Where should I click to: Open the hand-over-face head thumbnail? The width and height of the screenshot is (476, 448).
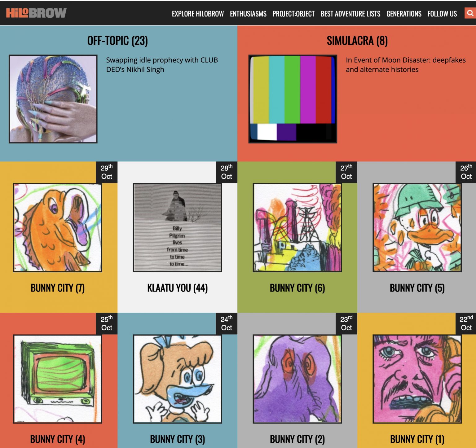point(53,99)
